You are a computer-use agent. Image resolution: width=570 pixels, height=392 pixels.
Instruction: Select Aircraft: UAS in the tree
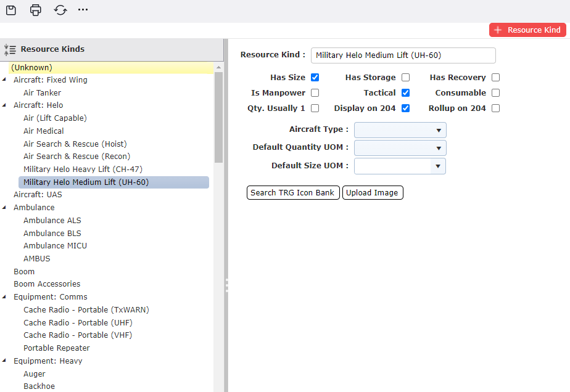click(x=38, y=195)
